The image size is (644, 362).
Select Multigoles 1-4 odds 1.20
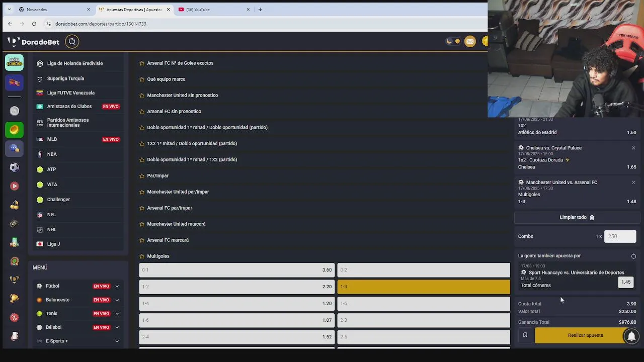coord(236,303)
